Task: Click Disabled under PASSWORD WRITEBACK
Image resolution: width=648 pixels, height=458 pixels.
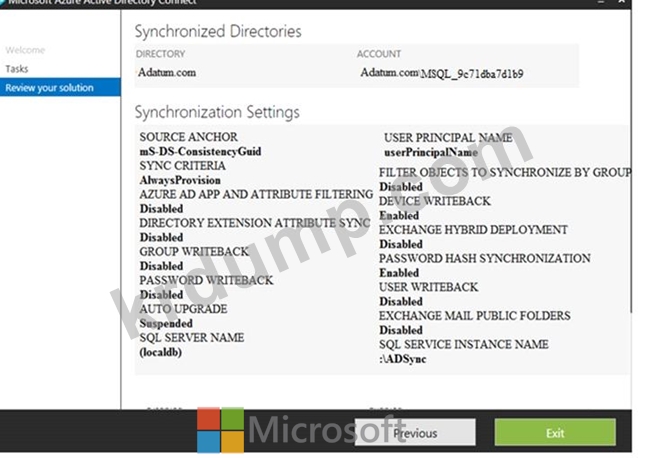Action: click(162, 295)
